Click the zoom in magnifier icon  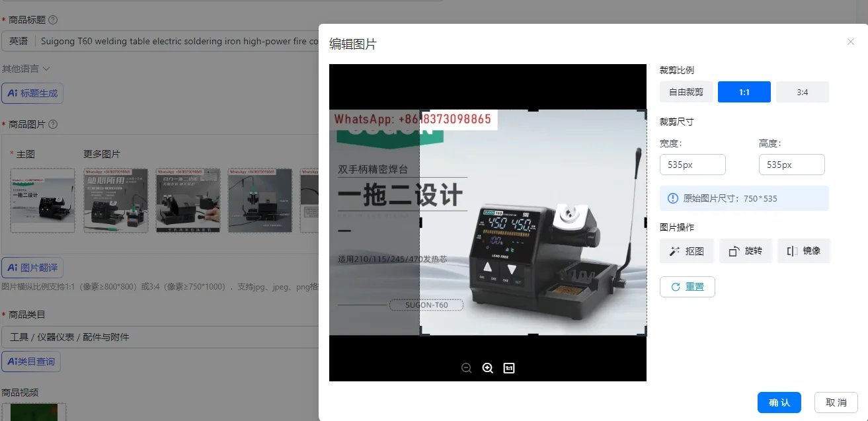(x=488, y=368)
